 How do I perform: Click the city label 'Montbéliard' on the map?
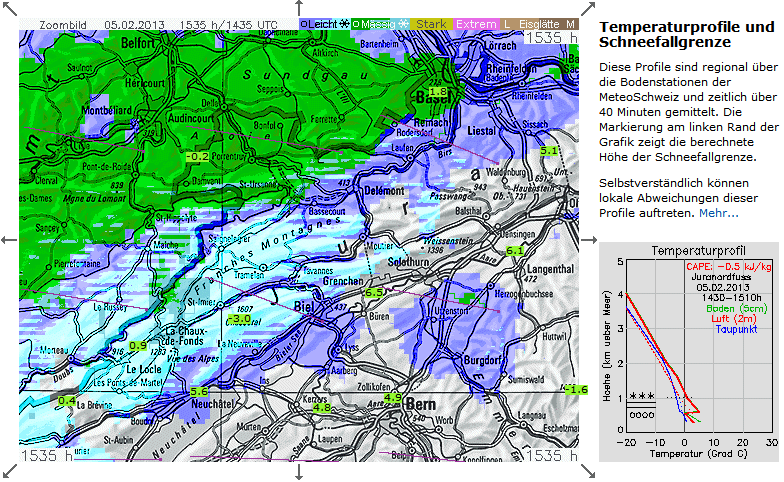[x=106, y=110]
